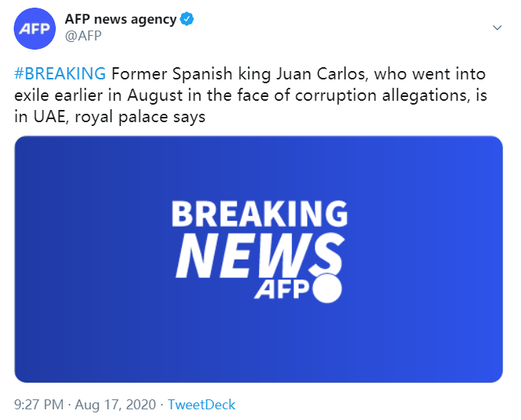Click the @AFP handle

pos(83,35)
